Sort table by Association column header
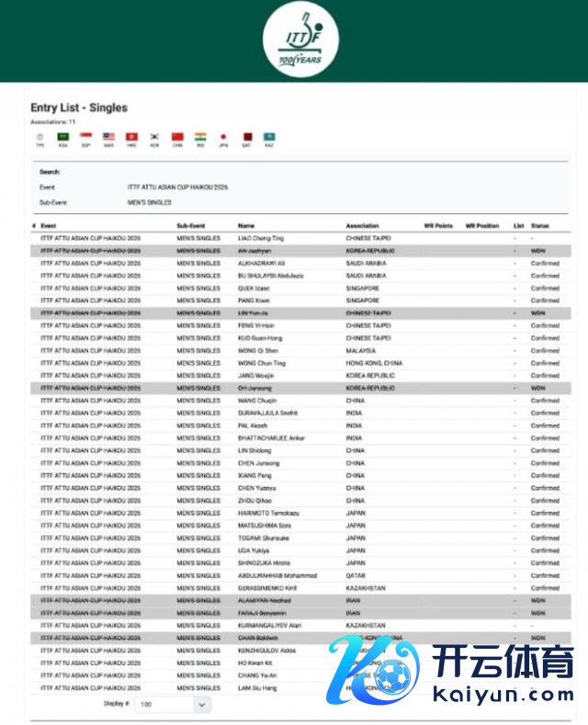This screenshot has height=725, width=588. 362,225
